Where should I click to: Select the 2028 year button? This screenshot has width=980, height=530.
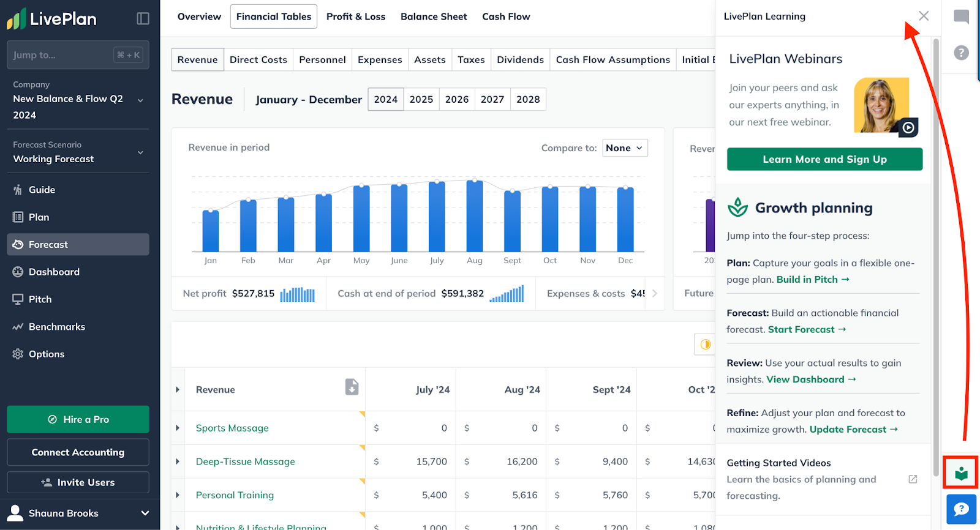pyautogui.click(x=528, y=99)
